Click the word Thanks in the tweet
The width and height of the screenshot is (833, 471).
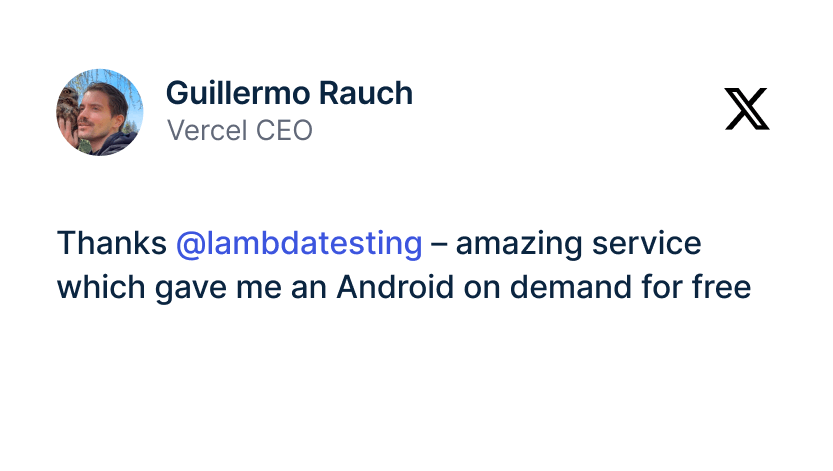pyautogui.click(x=111, y=243)
